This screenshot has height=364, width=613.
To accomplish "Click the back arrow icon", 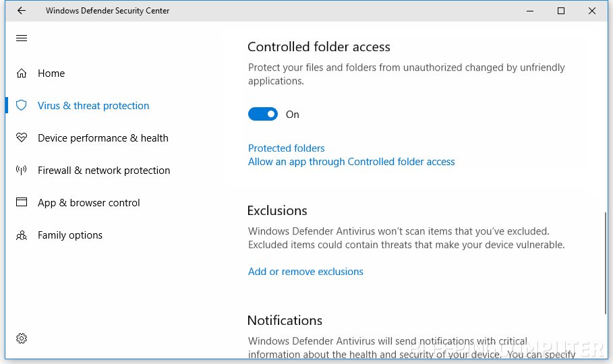I will pyautogui.click(x=21, y=11).
